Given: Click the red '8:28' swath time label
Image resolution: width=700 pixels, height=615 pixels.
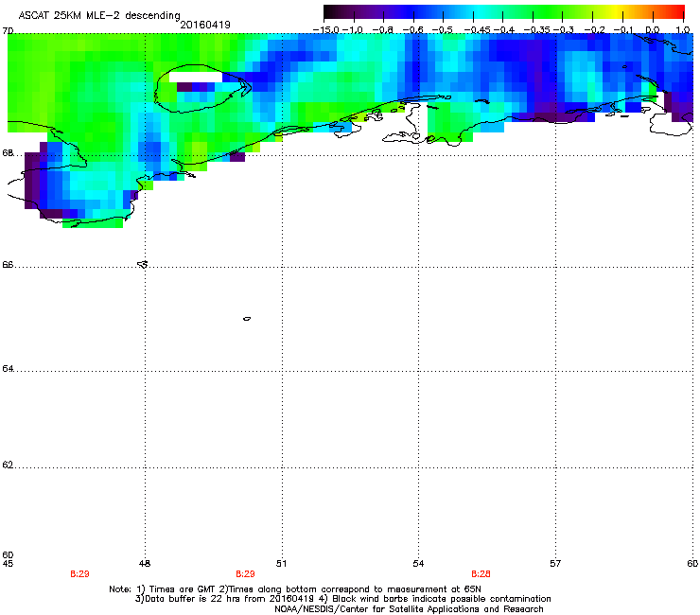Looking at the screenshot, I should click(481, 574).
